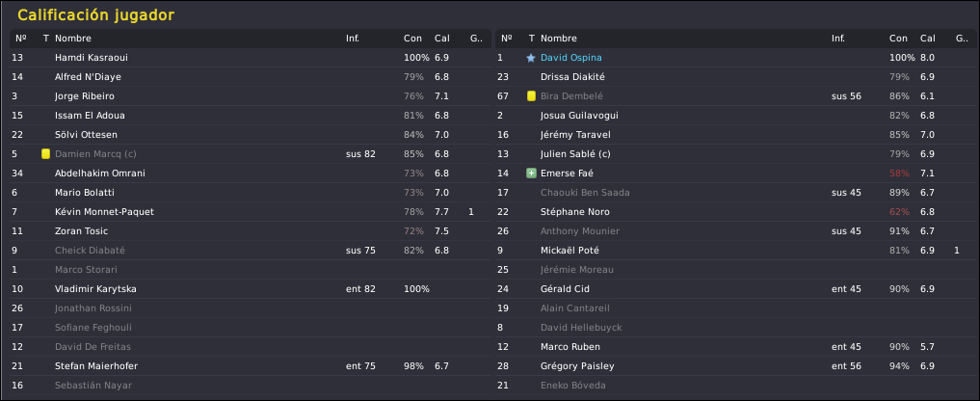Click Julien Sablé (c) captain name
Image resolution: width=980 pixels, height=401 pixels.
click(x=576, y=154)
